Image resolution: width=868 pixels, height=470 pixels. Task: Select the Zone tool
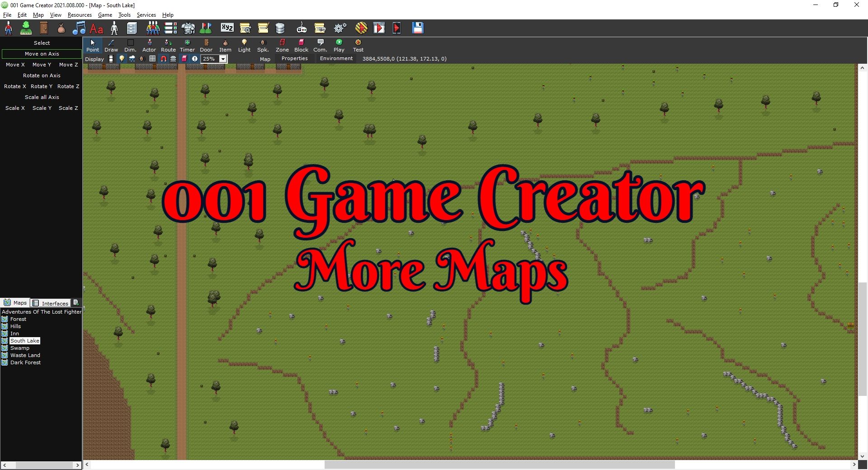click(282, 46)
